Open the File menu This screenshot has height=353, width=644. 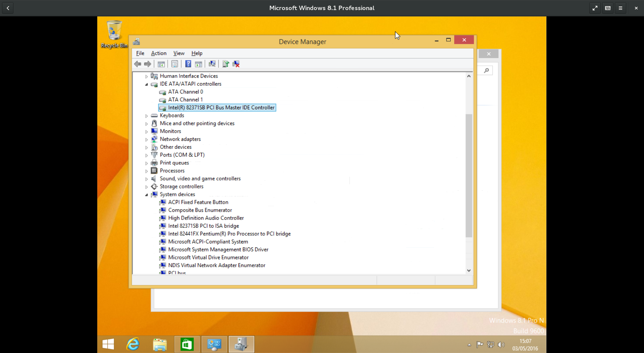coord(140,53)
